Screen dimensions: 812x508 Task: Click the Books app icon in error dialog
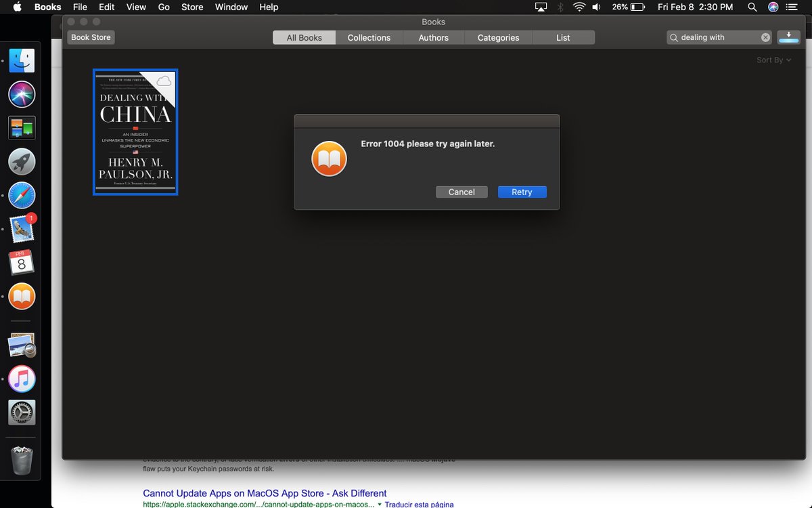pyautogui.click(x=329, y=159)
